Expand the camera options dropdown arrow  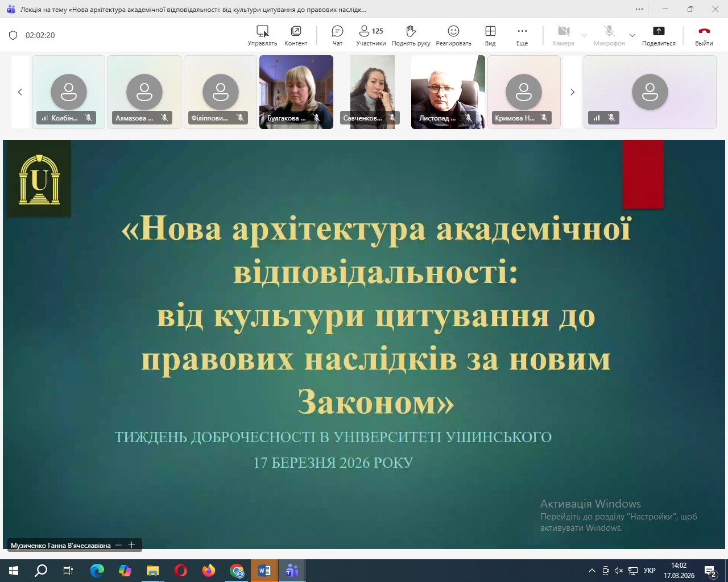[584, 36]
